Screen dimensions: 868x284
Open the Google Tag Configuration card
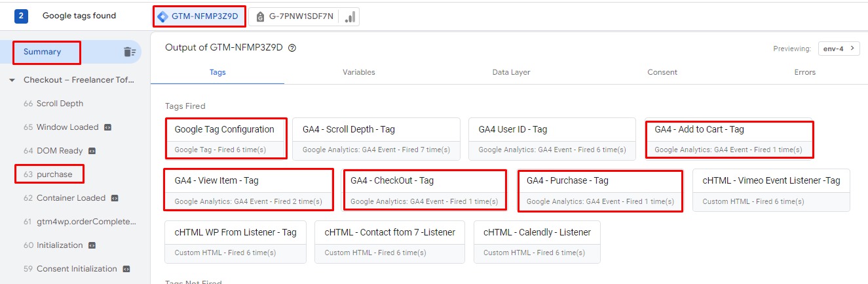click(x=225, y=138)
